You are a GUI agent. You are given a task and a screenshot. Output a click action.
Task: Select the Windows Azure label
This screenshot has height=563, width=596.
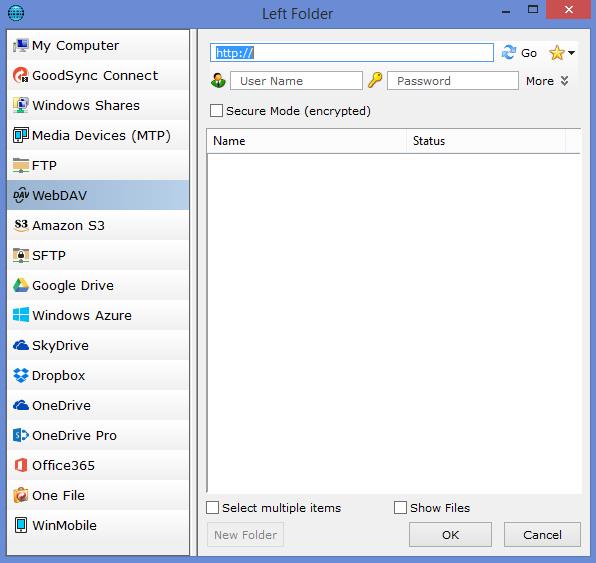click(82, 316)
